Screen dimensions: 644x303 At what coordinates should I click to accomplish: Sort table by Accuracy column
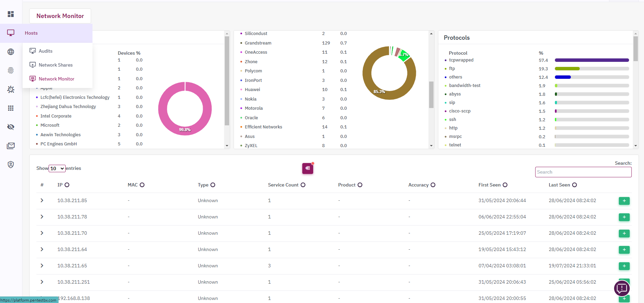[433, 185]
